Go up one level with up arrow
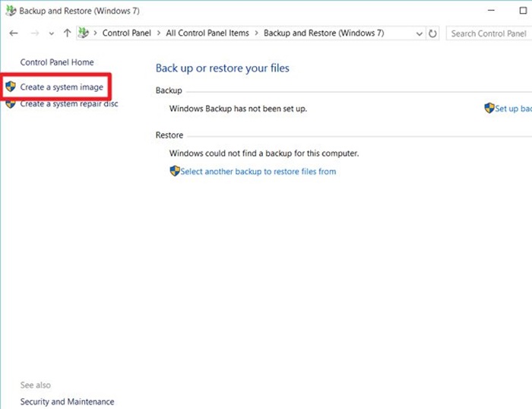This screenshot has height=409, width=532. click(68, 33)
